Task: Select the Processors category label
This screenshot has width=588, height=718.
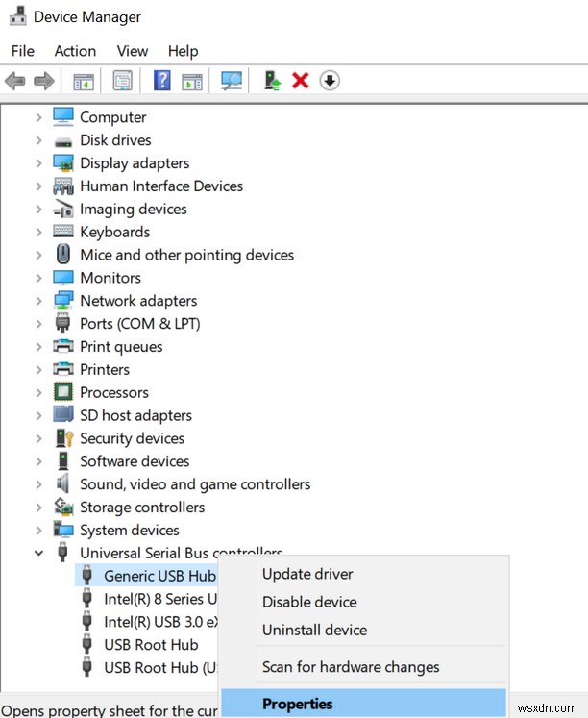Action: click(x=114, y=392)
